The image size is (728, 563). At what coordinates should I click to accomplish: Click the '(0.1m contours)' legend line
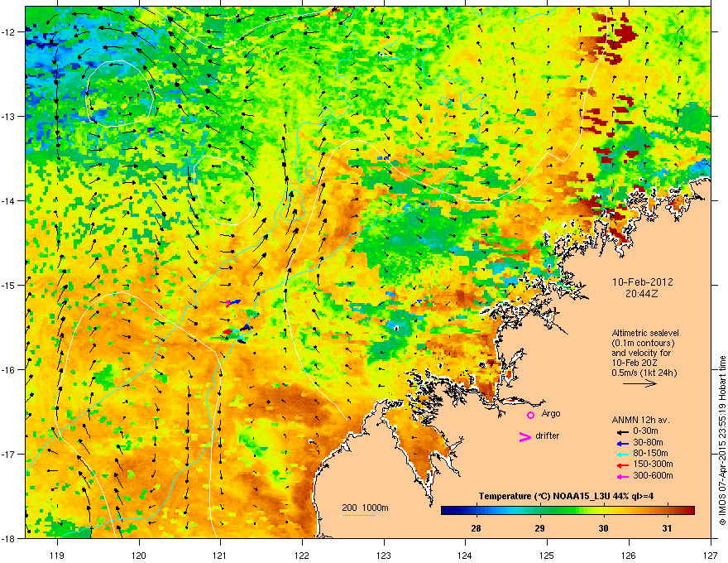point(643,344)
